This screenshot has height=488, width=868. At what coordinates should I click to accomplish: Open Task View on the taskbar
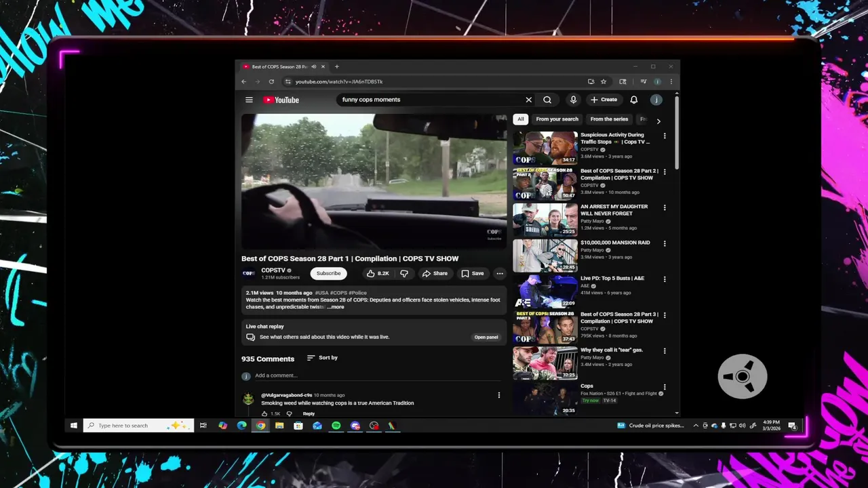tap(203, 426)
